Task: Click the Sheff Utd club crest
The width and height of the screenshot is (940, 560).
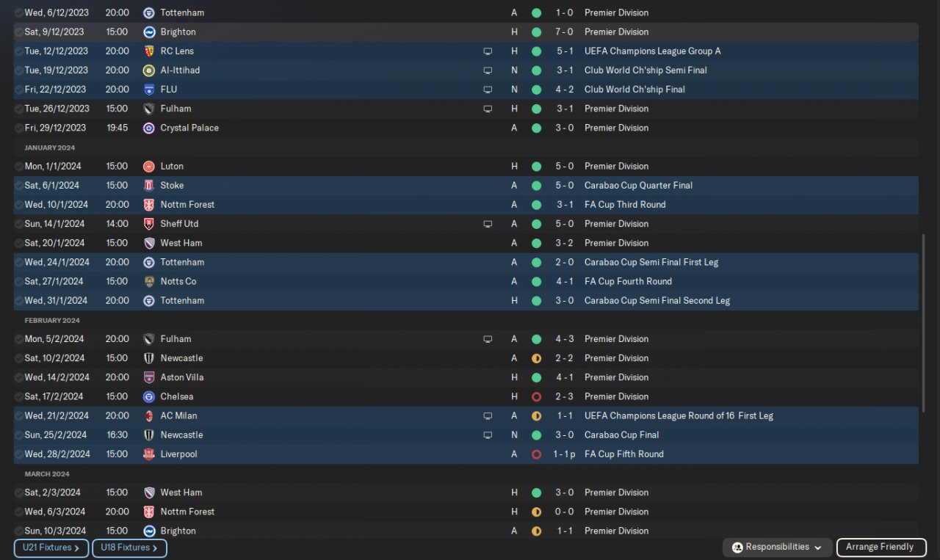Action: (x=148, y=224)
